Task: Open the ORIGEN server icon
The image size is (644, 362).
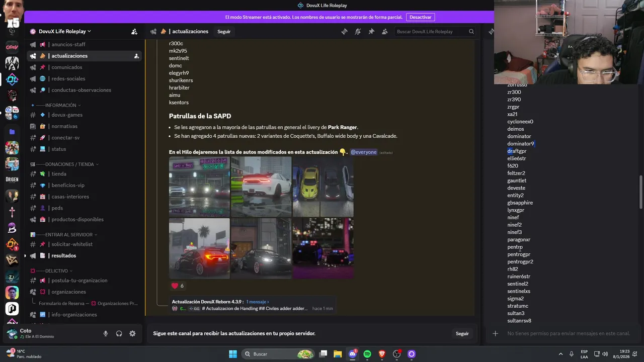Action: (12, 179)
